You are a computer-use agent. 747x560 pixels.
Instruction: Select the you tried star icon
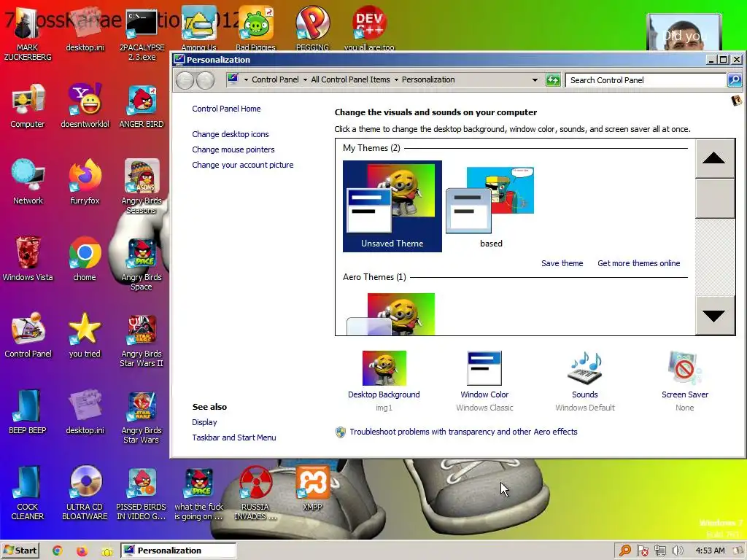point(85,335)
